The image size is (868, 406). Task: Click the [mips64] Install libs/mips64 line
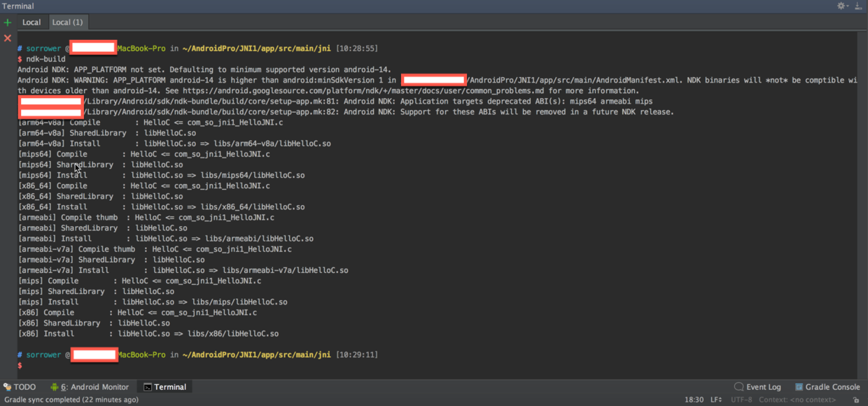161,176
